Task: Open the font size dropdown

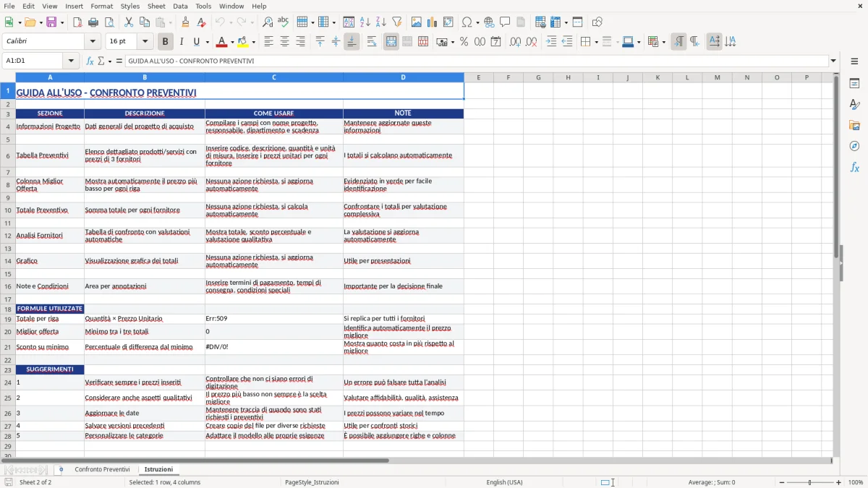Action: point(144,41)
